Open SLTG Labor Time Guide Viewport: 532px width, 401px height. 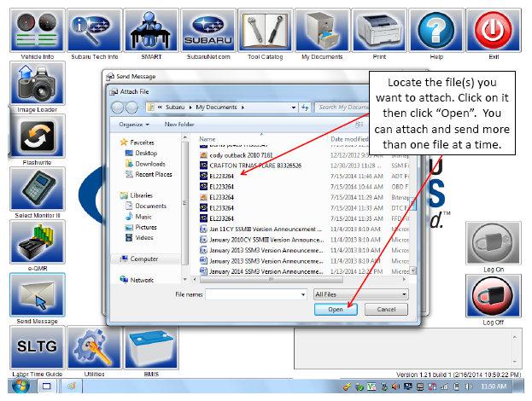click(x=38, y=348)
